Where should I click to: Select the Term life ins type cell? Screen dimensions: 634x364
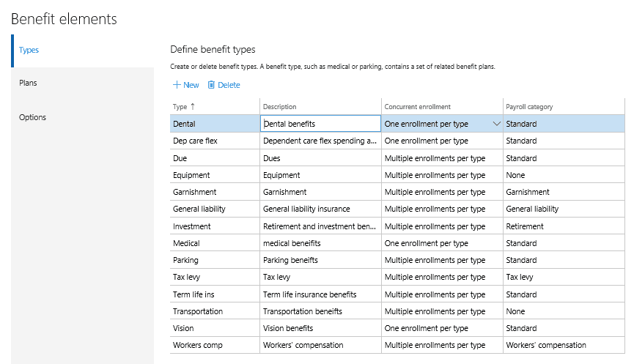coord(215,294)
